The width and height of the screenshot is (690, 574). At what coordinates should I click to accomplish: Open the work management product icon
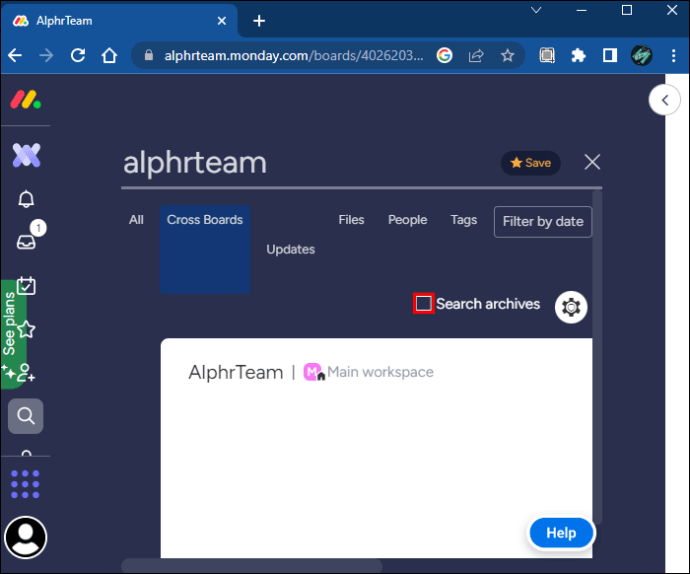26,155
